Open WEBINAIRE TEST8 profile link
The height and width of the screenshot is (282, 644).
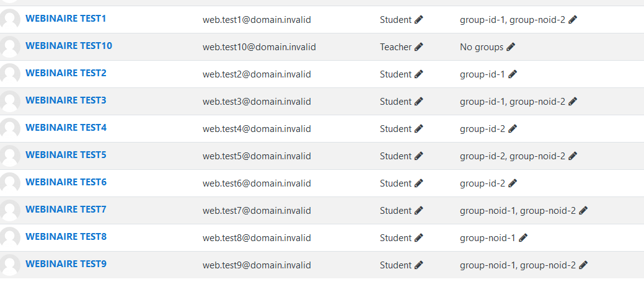click(66, 237)
